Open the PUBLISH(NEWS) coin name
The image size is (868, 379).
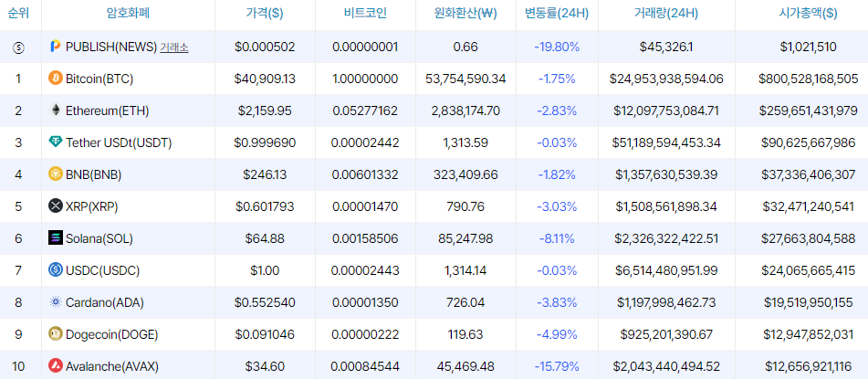111,47
